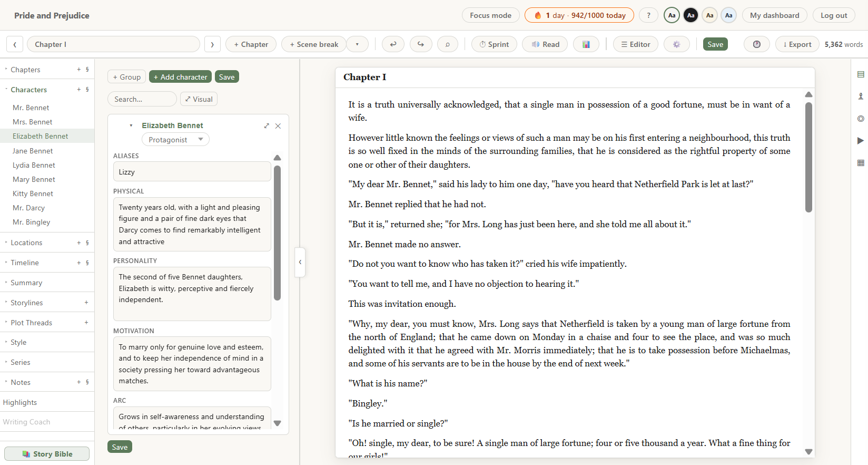Collapse the left panel with the chevron handle
Screen dimensions: 868x465
300,262
